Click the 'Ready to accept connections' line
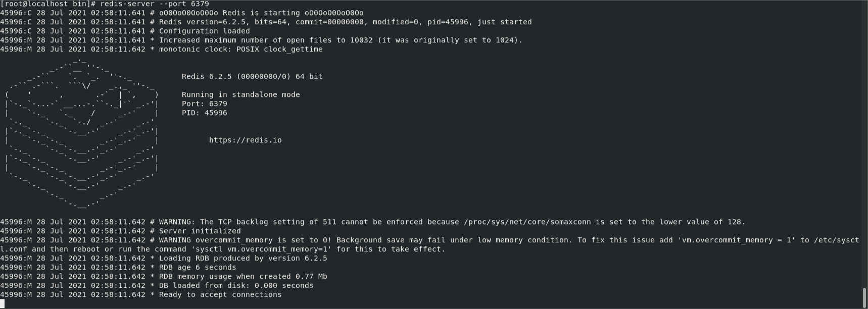 point(141,294)
